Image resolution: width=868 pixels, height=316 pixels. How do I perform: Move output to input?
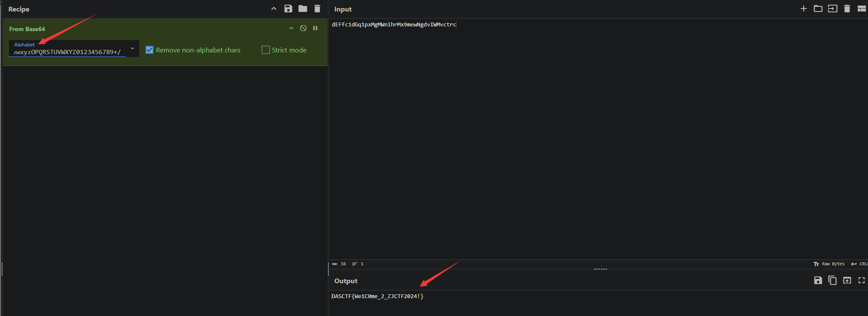click(847, 280)
